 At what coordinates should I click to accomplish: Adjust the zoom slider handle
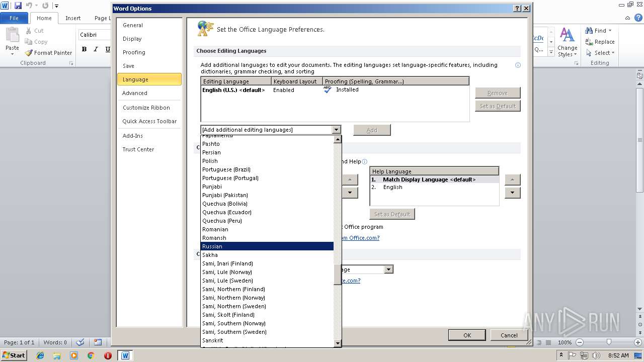pyautogui.click(x=609, y=342)
